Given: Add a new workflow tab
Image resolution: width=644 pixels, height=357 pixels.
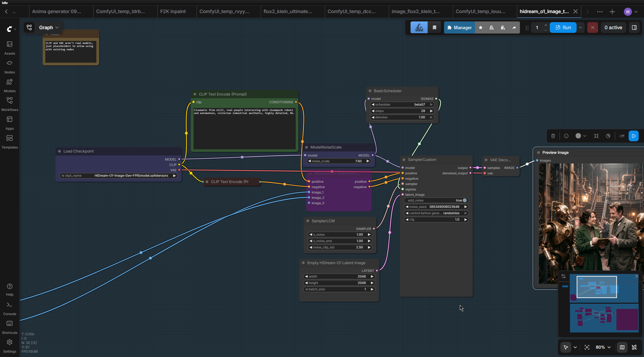Looking at the screenshot, I should [x=612, y=12].
